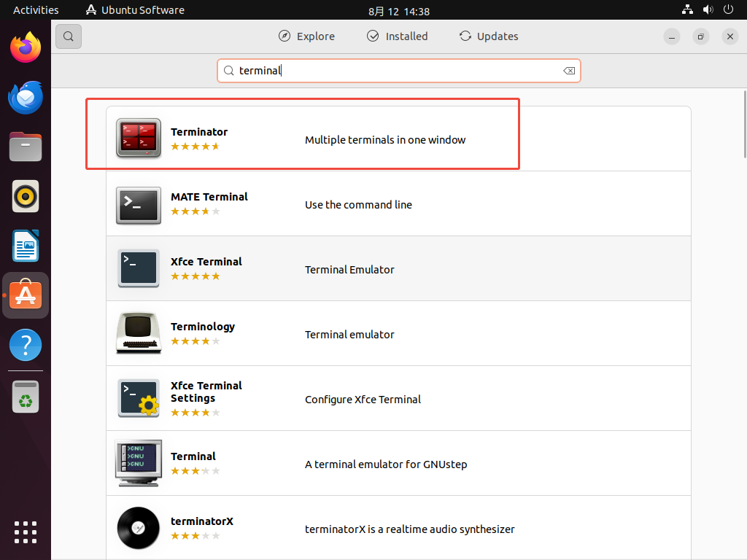The height and width of the screenshot is (560, 747).
Task: Open the Ubuntu Software app menu
Action: 135,10
